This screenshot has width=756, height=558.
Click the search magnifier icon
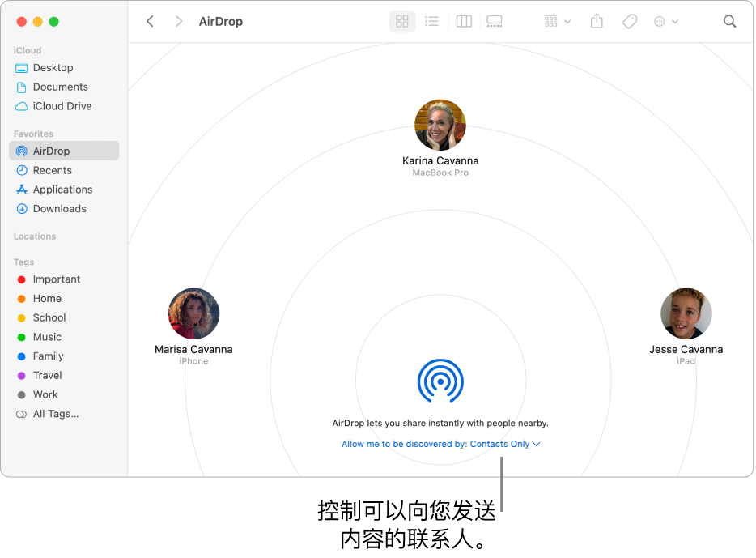coord(729,21)
